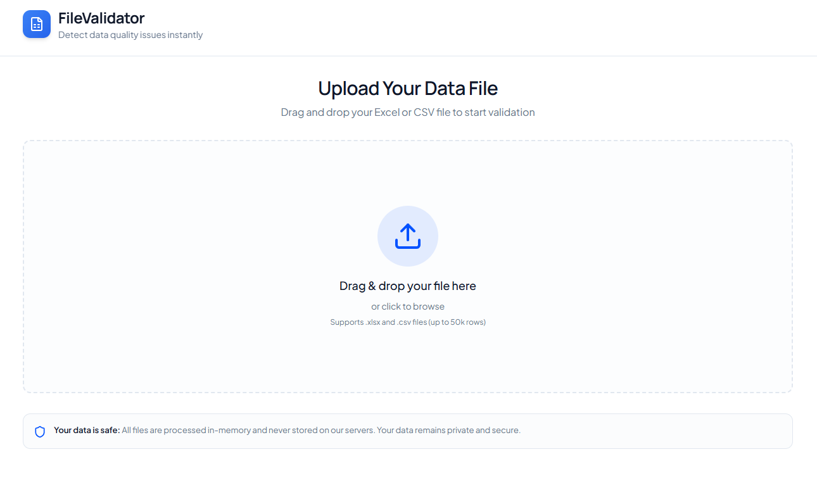Click the Upload Your Data File heading

[407, 88]
